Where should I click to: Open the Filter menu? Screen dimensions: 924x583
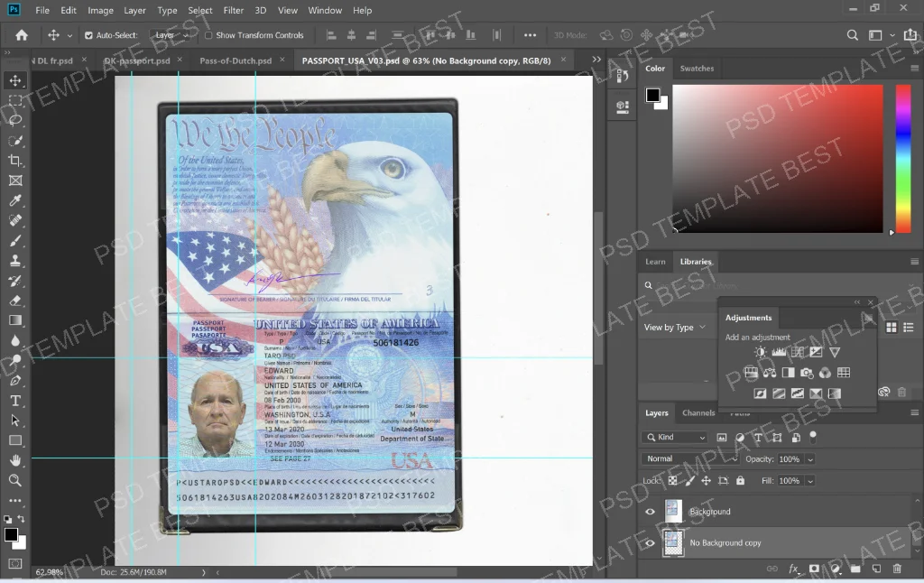point(234,10)
